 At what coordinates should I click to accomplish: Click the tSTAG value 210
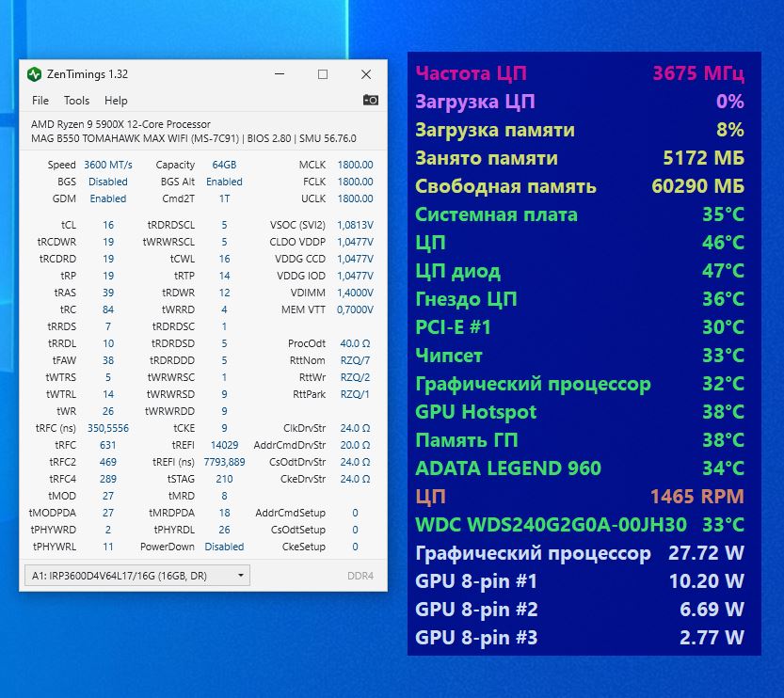pos(224,479)
